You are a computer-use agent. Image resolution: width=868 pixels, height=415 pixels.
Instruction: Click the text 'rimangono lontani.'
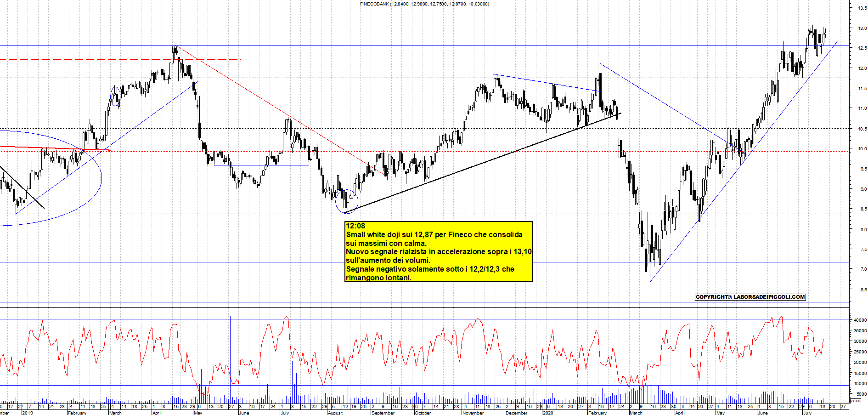tap(378, 278)
